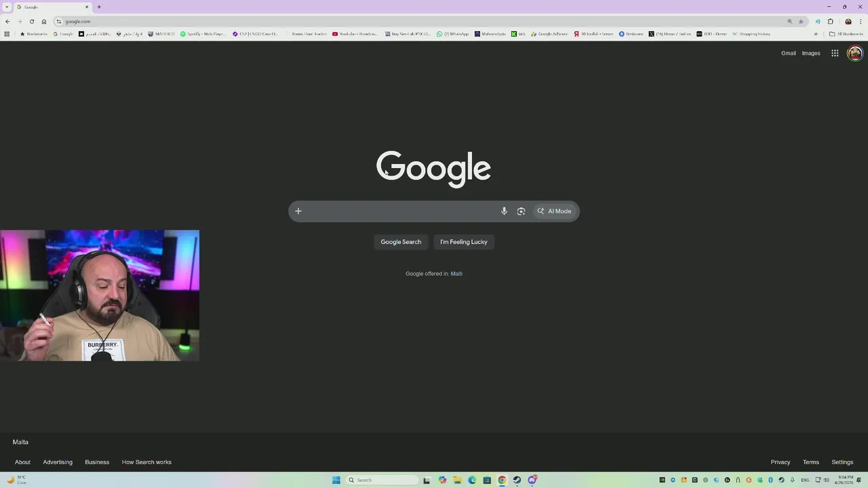
Task: Open the Terms footer link
Action: pyautogui.click(x=811, y=462)
